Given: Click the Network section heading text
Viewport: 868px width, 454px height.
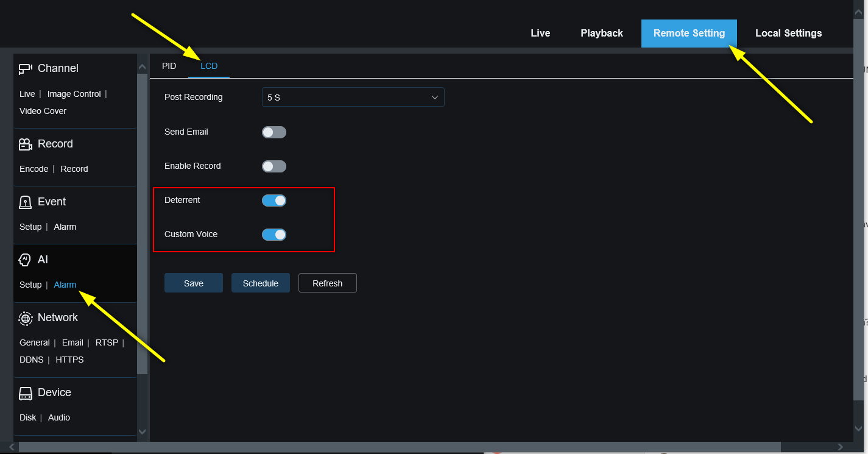Looking at the screenshot, I should tap(58, 317).
